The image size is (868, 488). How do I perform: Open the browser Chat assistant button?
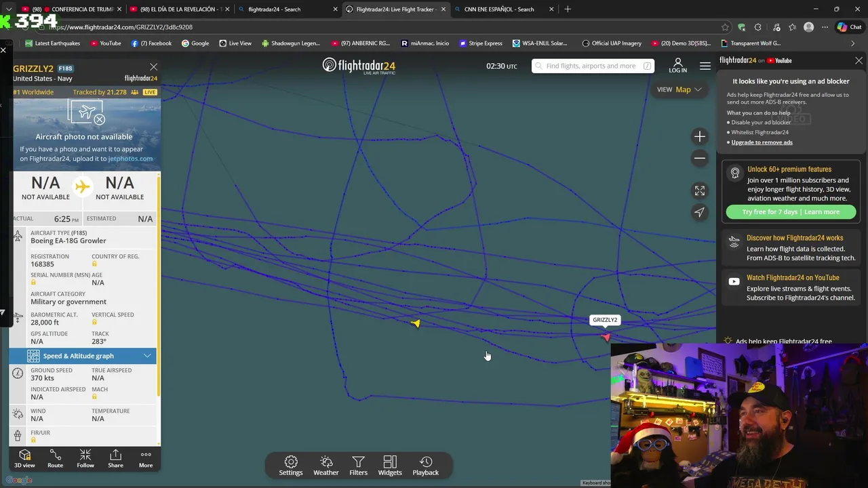[x=849, y=27]
